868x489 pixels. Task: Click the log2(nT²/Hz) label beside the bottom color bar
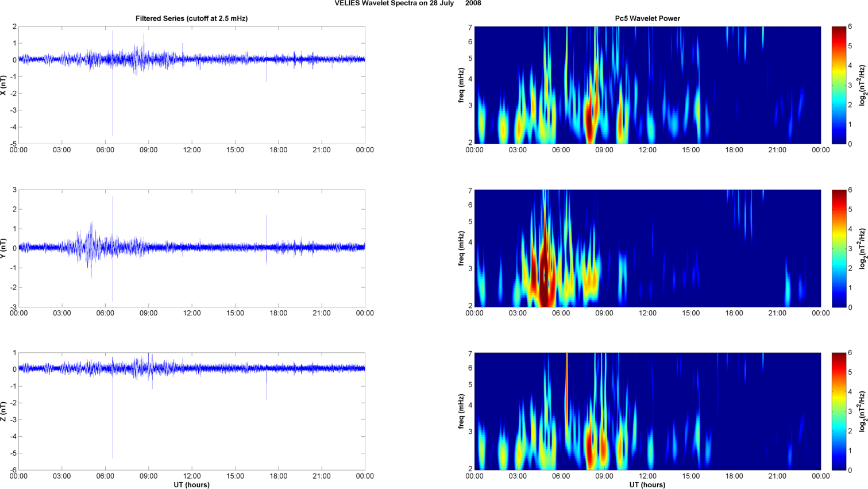click(862, 411)
